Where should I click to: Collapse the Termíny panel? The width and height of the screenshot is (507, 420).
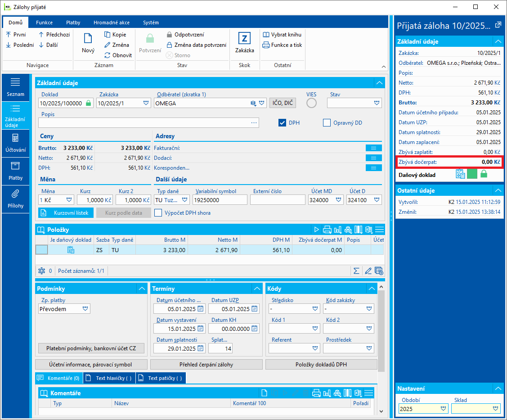click(257, 289)
